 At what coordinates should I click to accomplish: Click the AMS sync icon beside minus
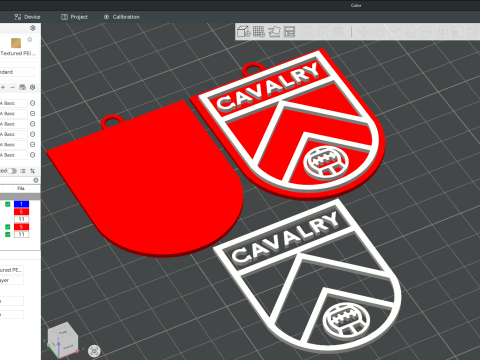point(22,87)
